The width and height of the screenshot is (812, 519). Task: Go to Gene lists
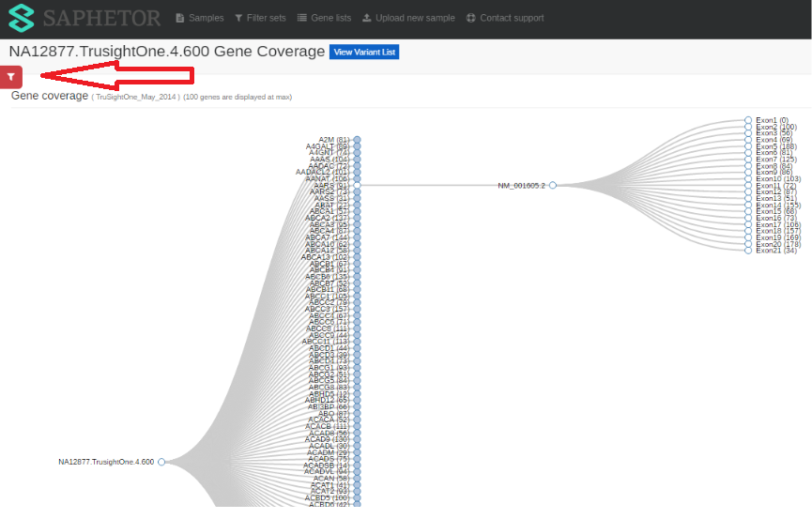point(324,18)
